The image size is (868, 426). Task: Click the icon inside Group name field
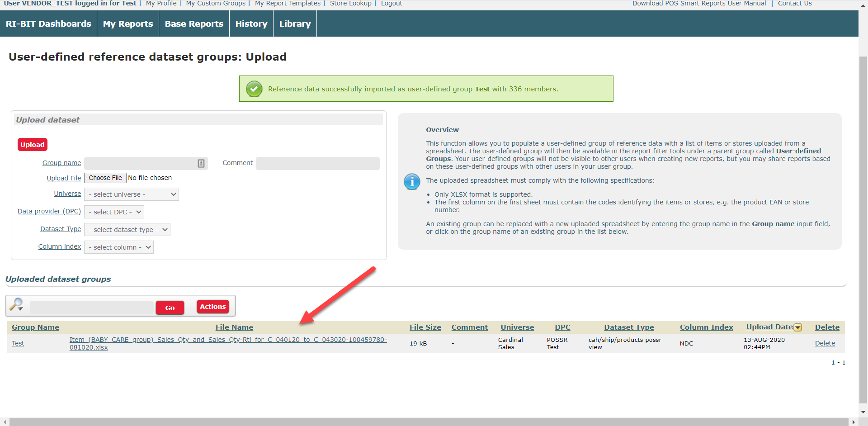(201, 163)
